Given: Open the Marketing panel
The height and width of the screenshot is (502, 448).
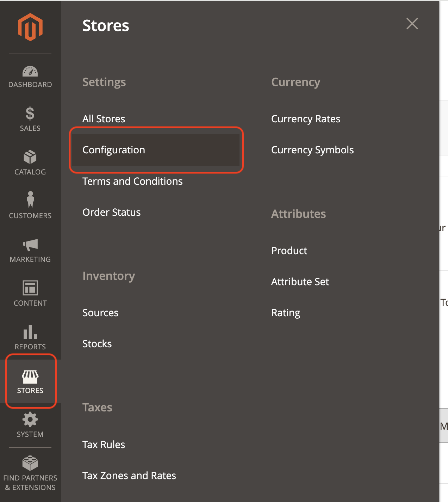Looking at the screenshot, I should 30,250.
